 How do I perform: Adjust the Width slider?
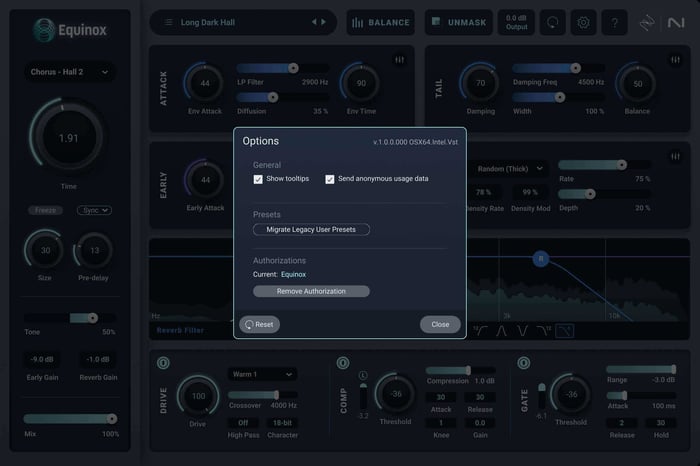(x=558, y=97)
